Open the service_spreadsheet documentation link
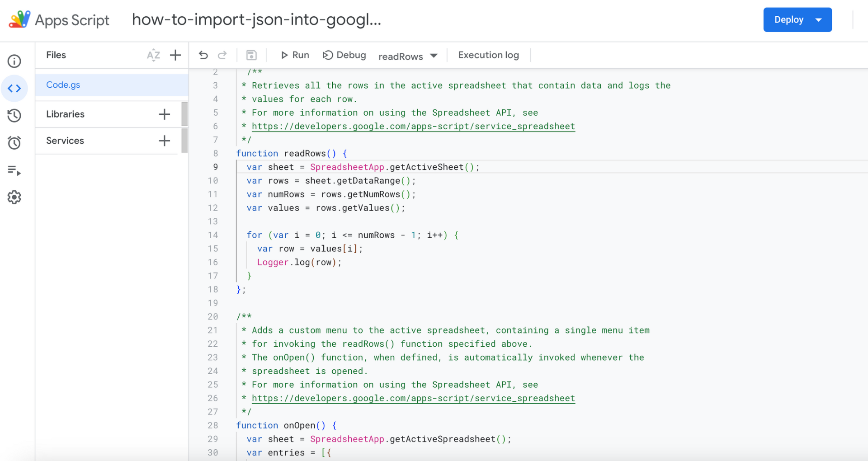Image resolution: width=868 pixels, height=461 pixels. (x=414, y=127)
